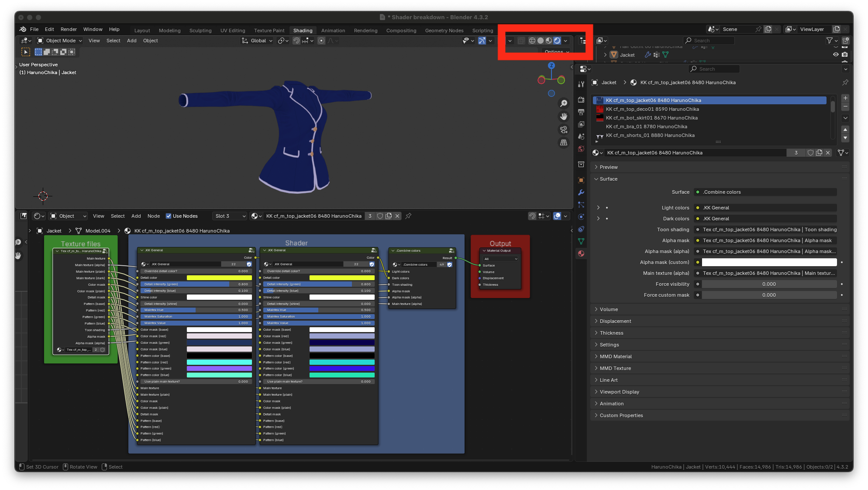868x490 pixels.
Task: Expand the Volume panel
Action: tap(609, 309)
